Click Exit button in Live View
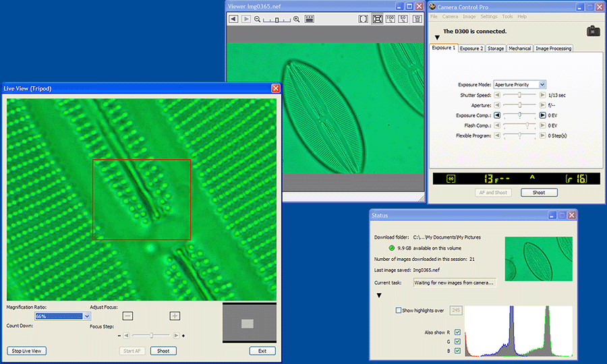607x364 pixels. pos(262,351)
